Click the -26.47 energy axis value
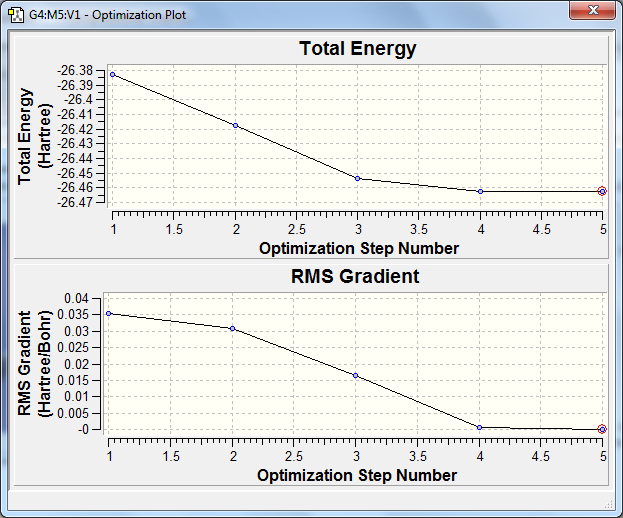 click(x=75, y=202)
